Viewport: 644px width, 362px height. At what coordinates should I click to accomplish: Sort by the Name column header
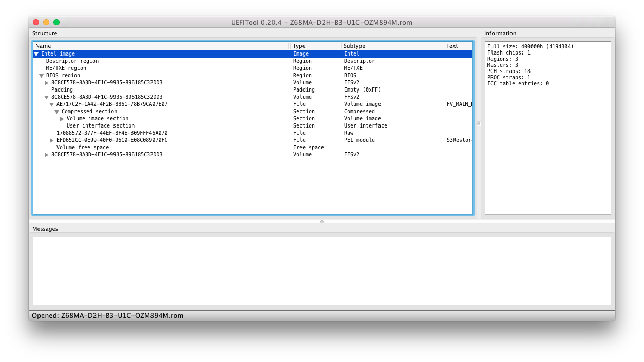pos(154,46)
